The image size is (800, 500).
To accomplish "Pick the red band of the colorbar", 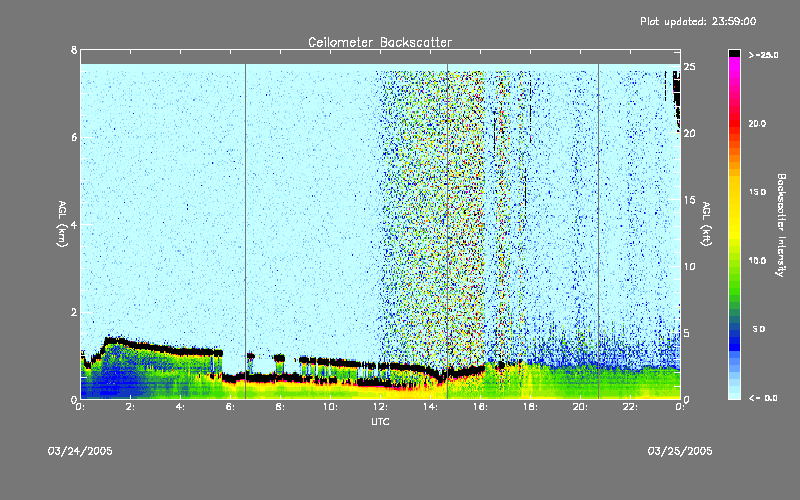I will pyautogui.click(x=734, y=125).
